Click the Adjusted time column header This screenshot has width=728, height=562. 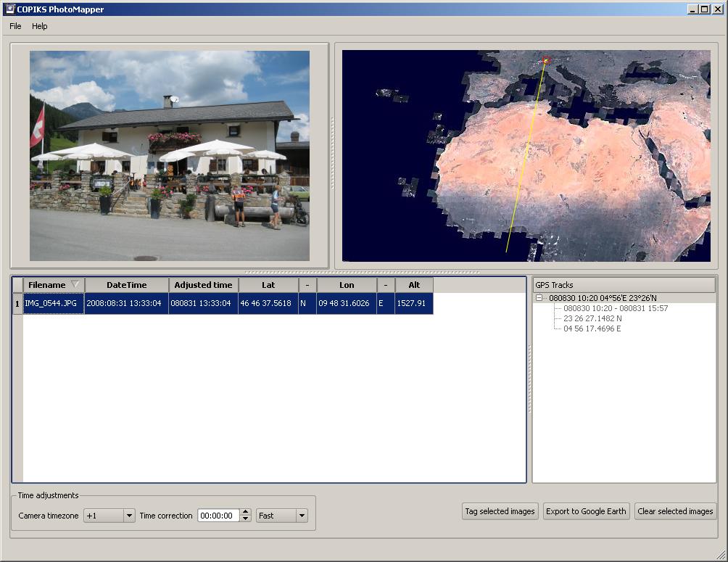[203, 285]
